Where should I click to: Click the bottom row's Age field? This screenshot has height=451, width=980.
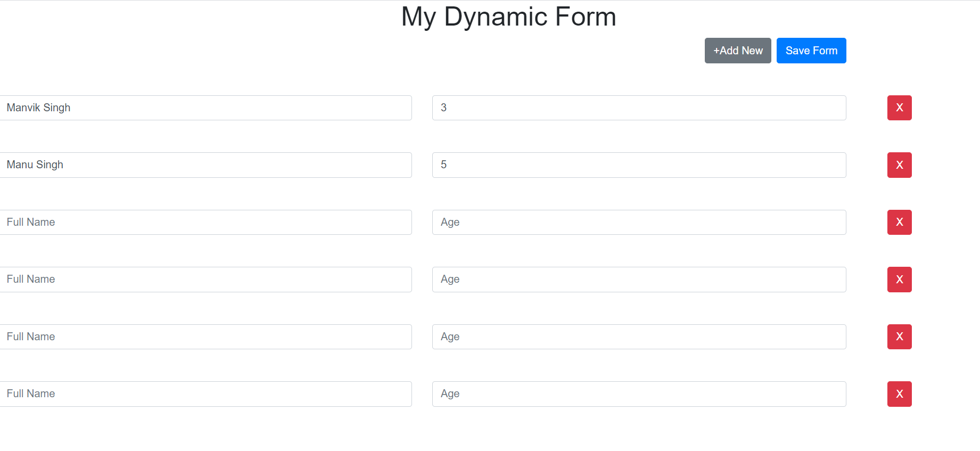(x=638, y=394)
